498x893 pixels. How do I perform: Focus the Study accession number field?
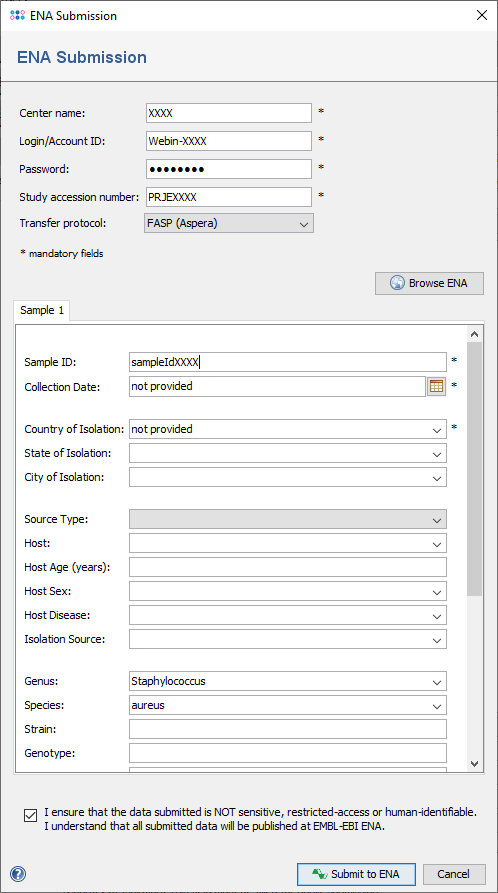pyautogui.click(x=229, y=197)
